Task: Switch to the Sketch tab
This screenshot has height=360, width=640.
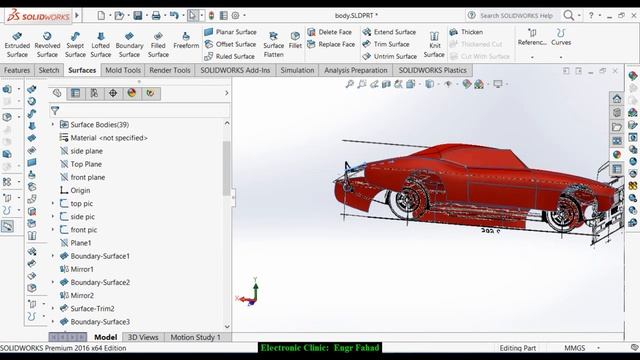Action: tap(49, 70)
